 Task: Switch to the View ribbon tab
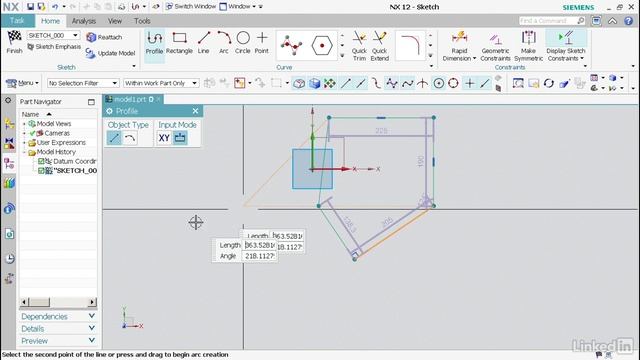tap(115, 21)
